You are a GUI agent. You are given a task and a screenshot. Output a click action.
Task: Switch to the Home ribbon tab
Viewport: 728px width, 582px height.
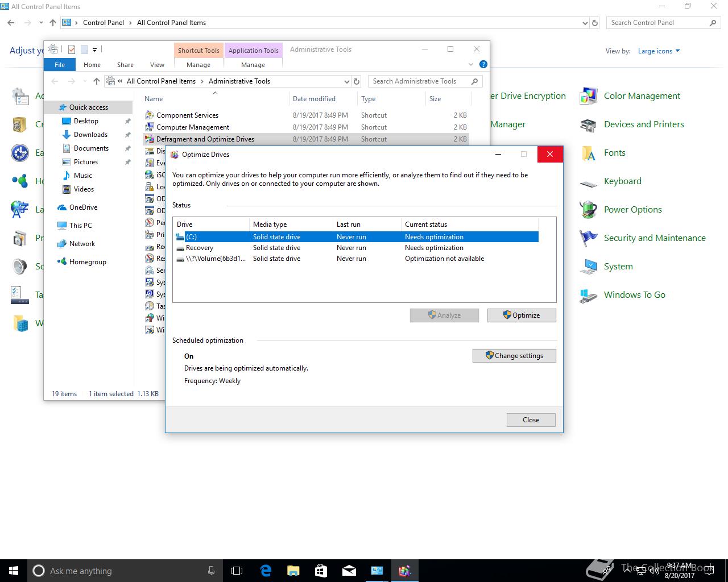92,65
